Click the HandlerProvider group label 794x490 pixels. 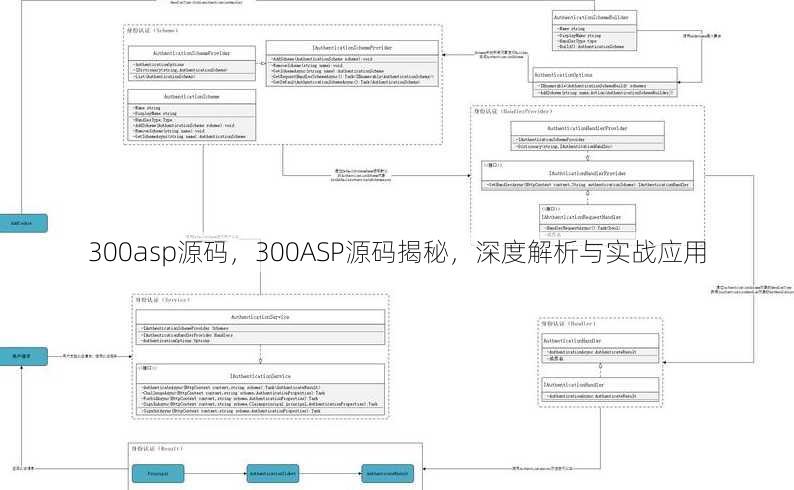coord(512,111)
